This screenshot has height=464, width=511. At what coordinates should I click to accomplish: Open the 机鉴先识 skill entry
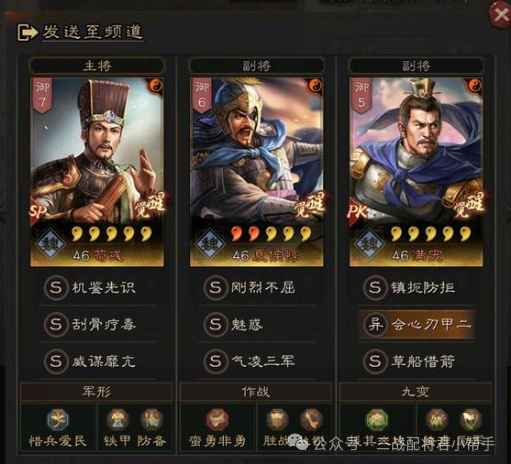tap(97, 288)
